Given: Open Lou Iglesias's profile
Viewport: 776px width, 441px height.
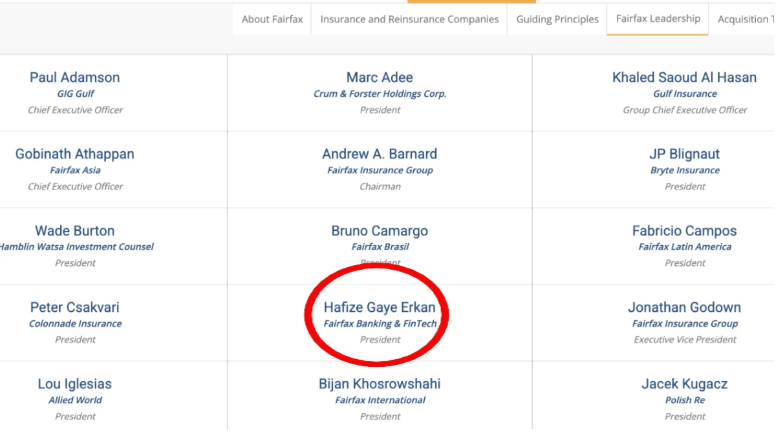Looking at the screenshot, I should 75,384.
